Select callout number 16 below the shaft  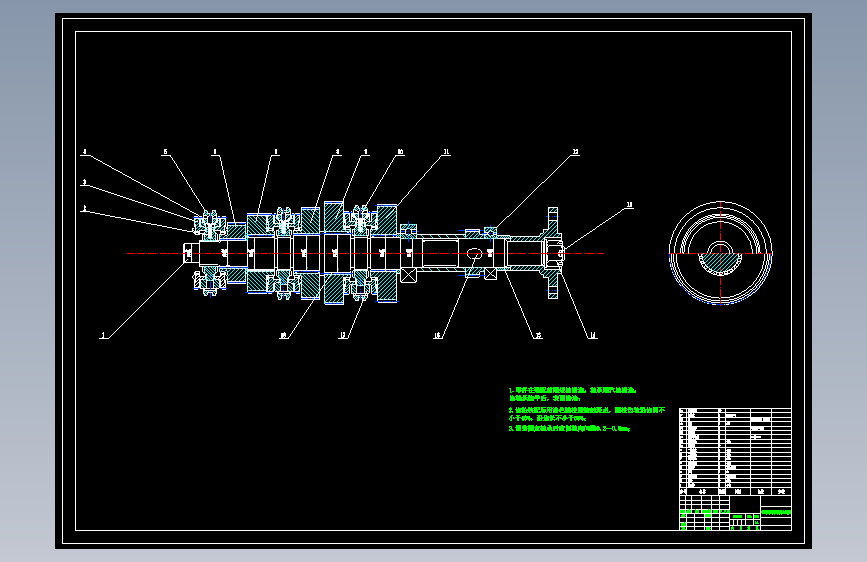[x=437, y=335]
